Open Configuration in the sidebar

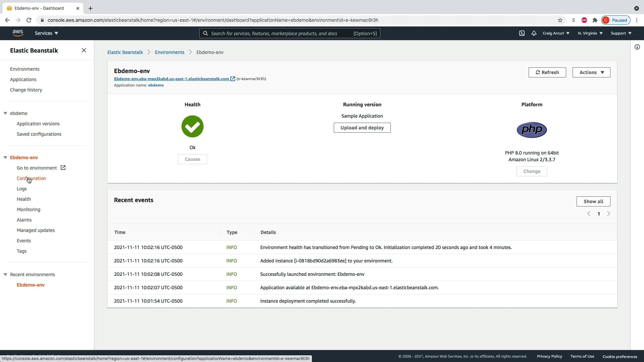[31, 178]
